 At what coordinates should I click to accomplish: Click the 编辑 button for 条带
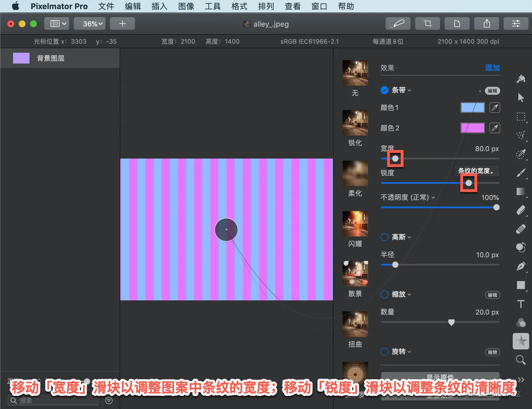[493, 91]
